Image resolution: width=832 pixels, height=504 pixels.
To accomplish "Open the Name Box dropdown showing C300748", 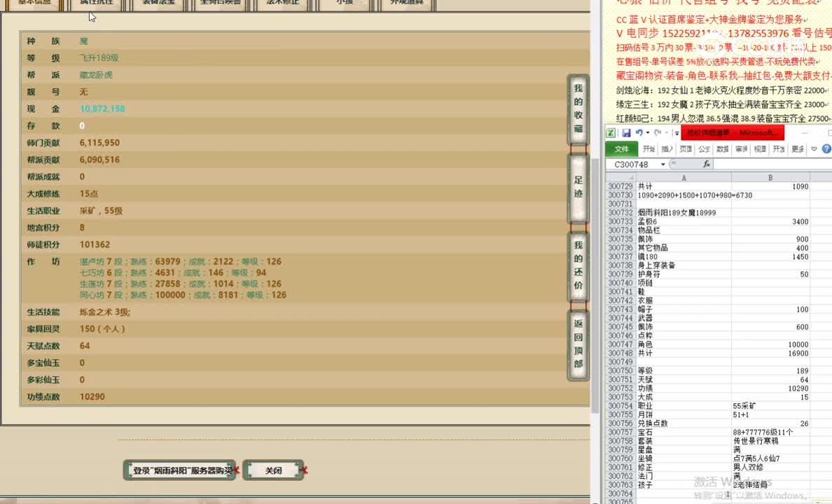I will point(663,164).
